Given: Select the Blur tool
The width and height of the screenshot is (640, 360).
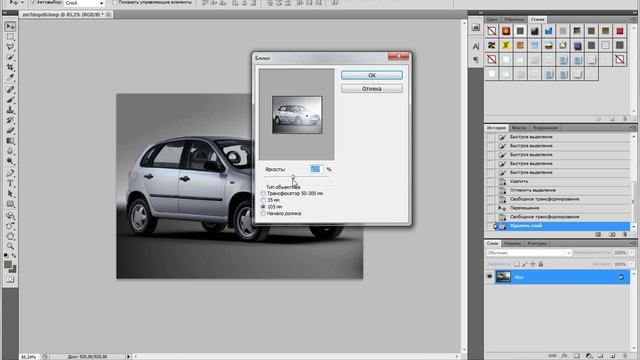Looking at the screenshot, I should [x=10, y=151].
